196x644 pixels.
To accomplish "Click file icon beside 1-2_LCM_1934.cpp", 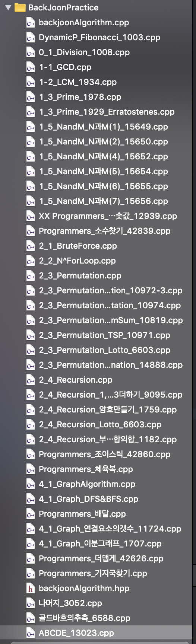I will point(31,82).
